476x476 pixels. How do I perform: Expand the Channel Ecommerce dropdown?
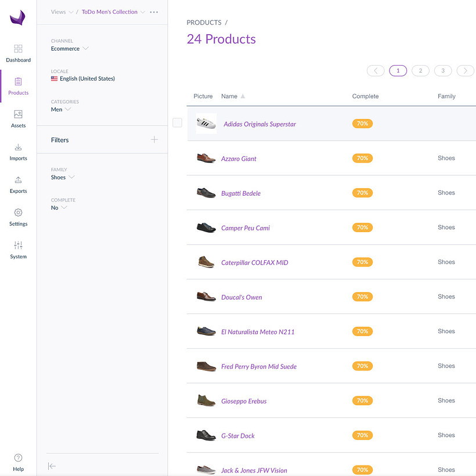pos(70,49)
